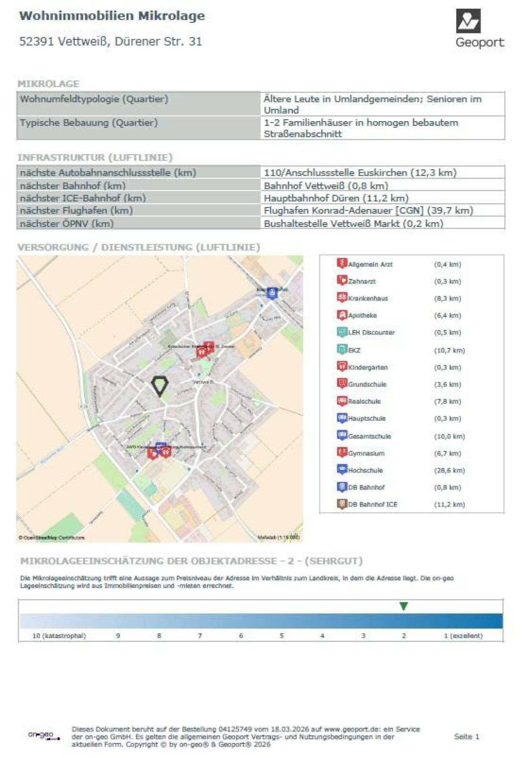Click the blue gradient rating bar
Screen dimensions: 532x758
(261, 621)
